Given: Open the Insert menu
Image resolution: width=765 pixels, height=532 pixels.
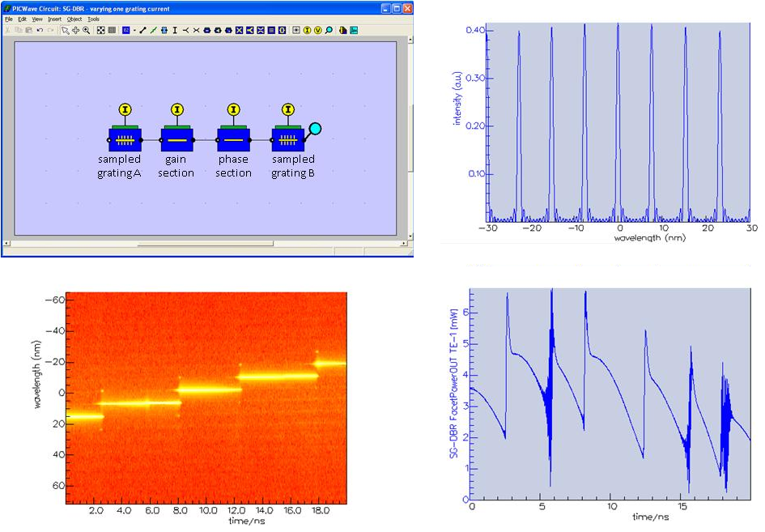Looking at the screenshot, I should click(54, 19).
